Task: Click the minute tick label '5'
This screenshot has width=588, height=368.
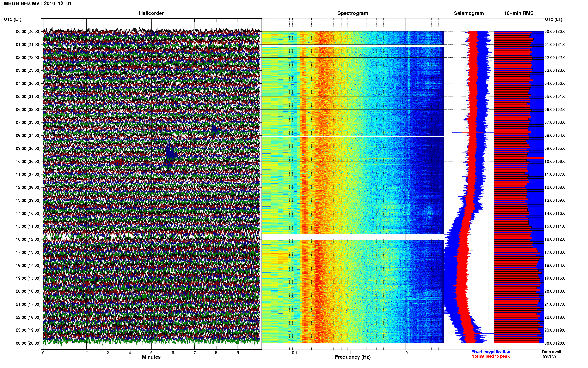Action: pyautogui.click(x=151, y=353)
